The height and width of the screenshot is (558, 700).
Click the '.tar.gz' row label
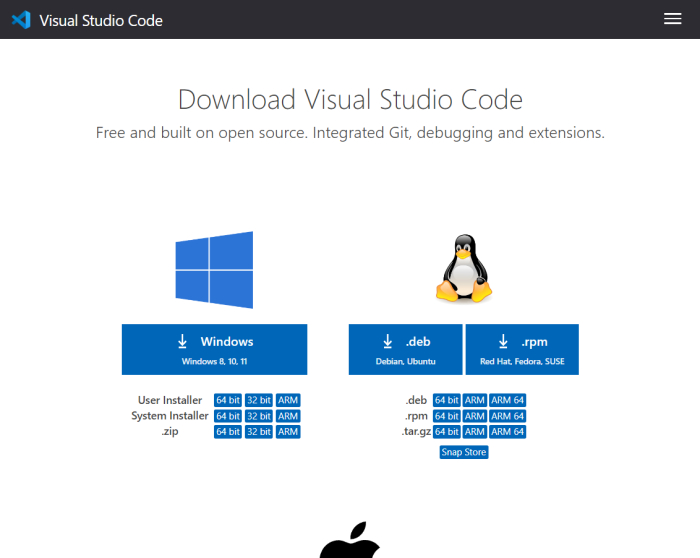click(x=416, y=432)
